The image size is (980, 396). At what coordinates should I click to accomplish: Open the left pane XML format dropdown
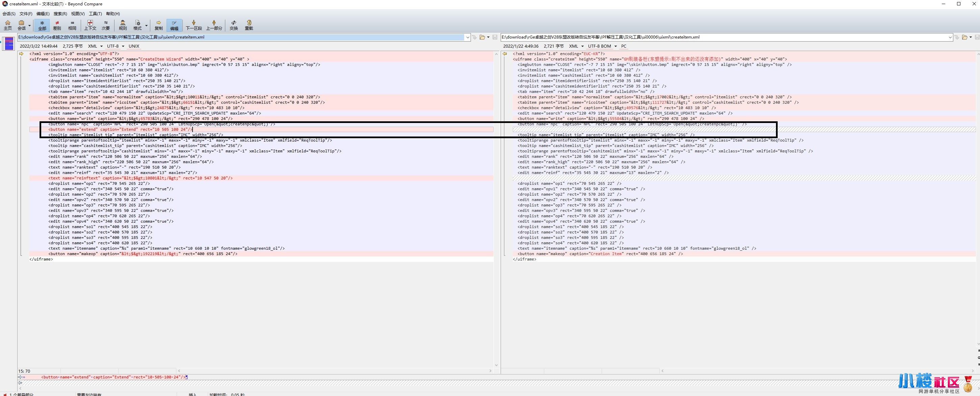[95, 46]
